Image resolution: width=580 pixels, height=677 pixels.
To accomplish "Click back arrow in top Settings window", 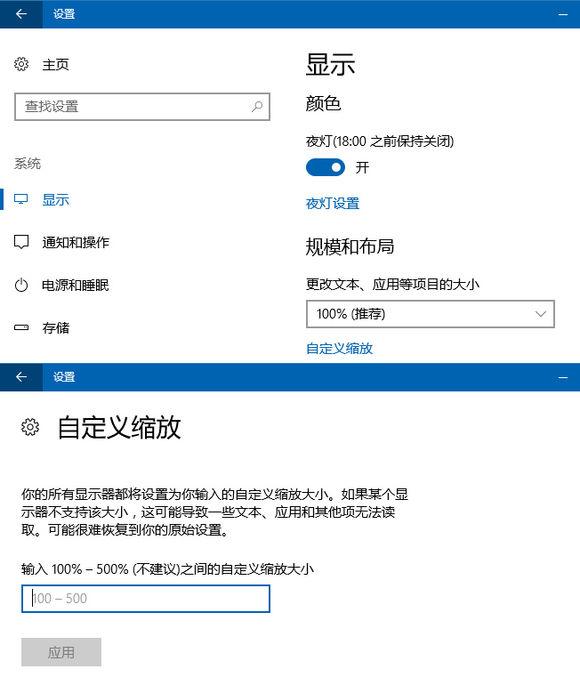I will 21,14.
